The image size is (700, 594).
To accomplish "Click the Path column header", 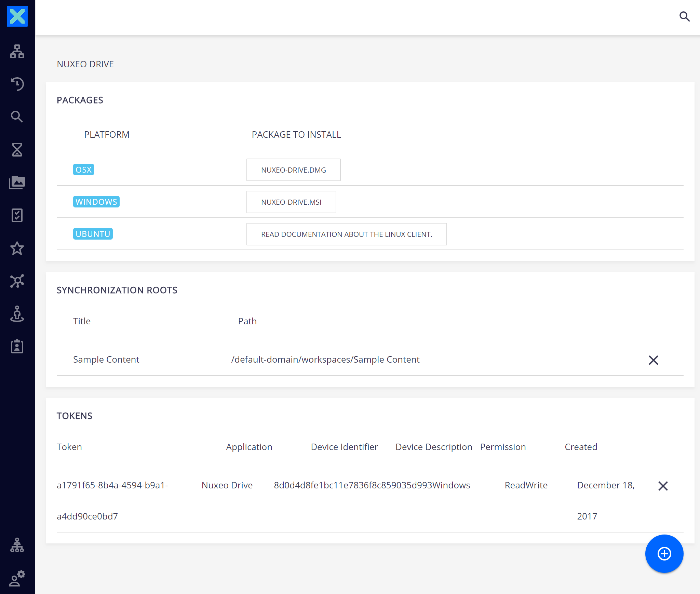I will click(247, 321).
